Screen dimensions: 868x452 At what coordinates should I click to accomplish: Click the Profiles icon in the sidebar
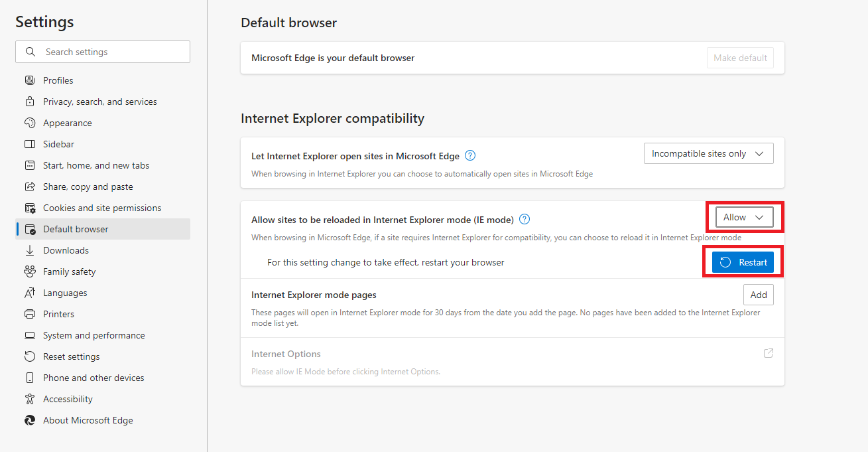pyautogui.click(x=30, y=80)
